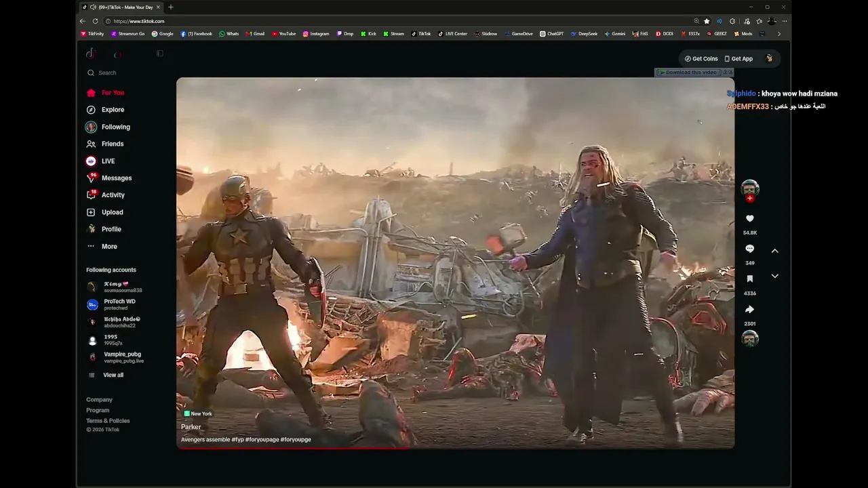Click the Get App button
Viewport: 868px width, 488px height.
click(738, 59)
